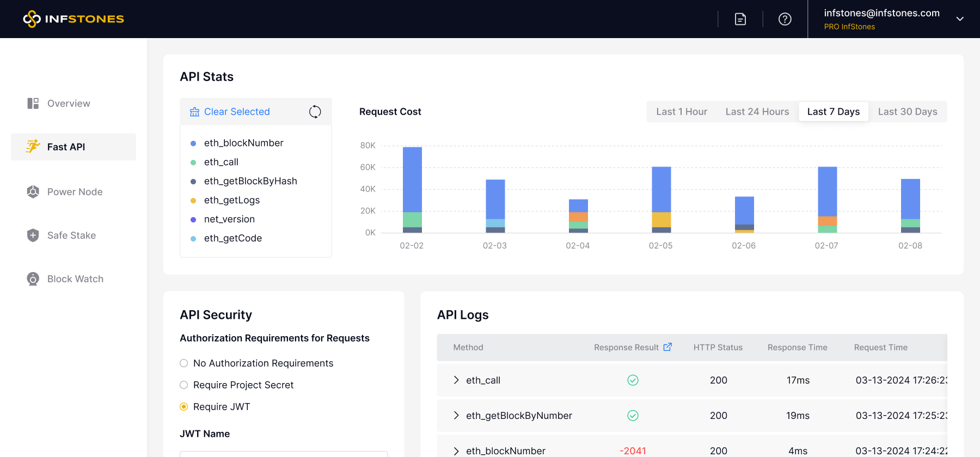Click the success checkmark in eth_getBlockByNumber row
Screen dimensions: 980x457
pyautogui.click(x=633, y=415)
